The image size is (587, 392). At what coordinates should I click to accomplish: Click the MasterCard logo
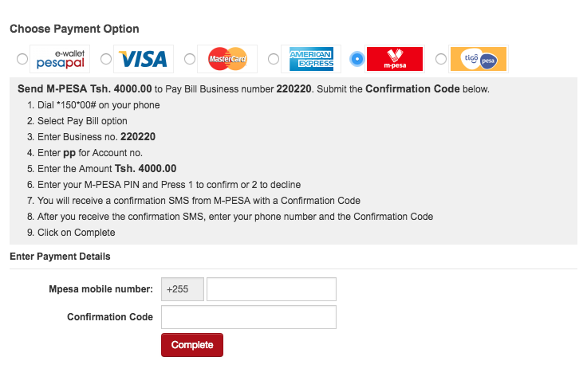[227, 59]
